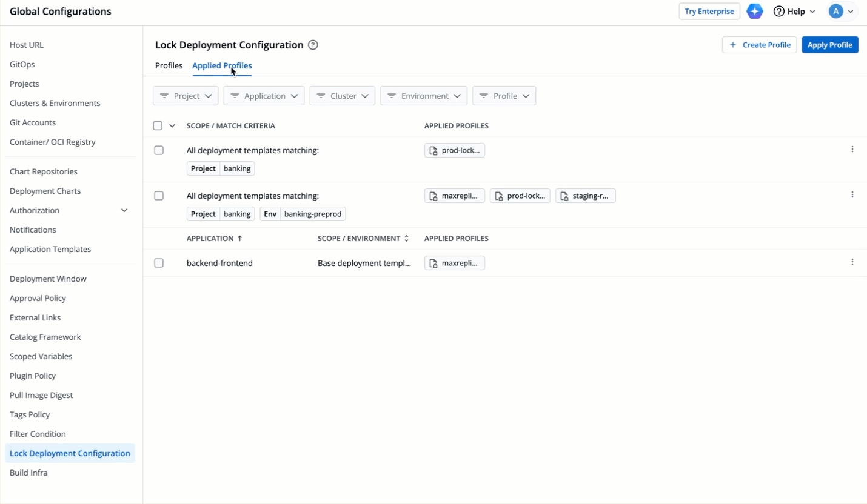The width and height of the screenshot is (867, 504).
Task: Open Deployment Window in sidebar
Action: [x=48, y=279]
